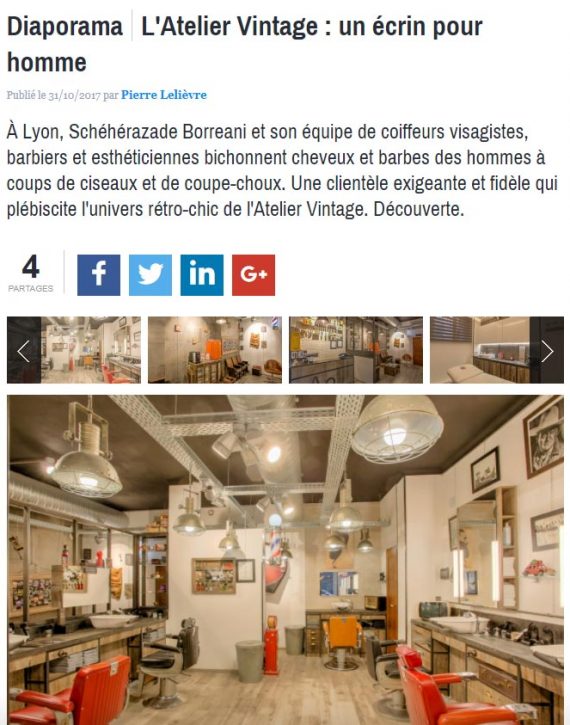Viewport: 570px width, 725px height.
Task: Click the orange barber chair in main photo
Action: pos(343,642)
